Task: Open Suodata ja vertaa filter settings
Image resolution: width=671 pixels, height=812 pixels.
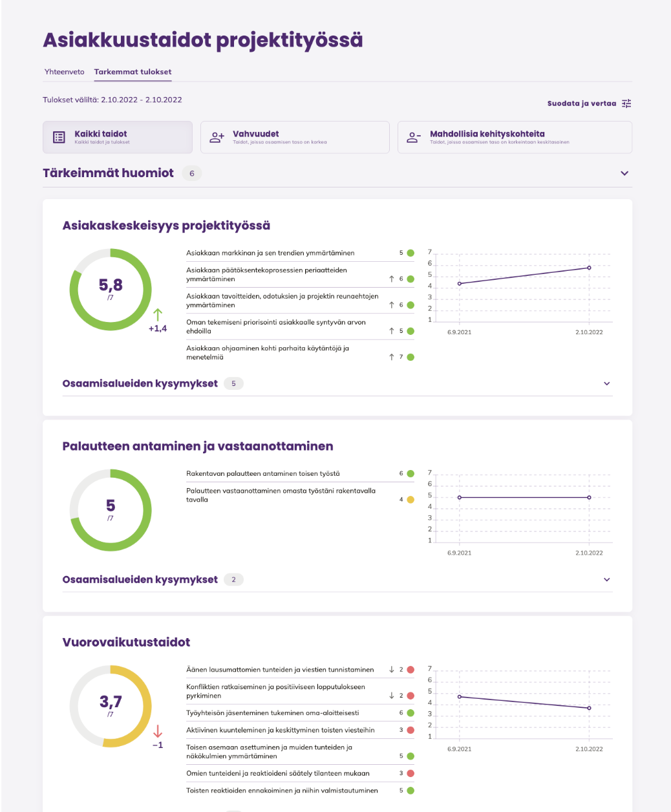Action: click(589, 103)
